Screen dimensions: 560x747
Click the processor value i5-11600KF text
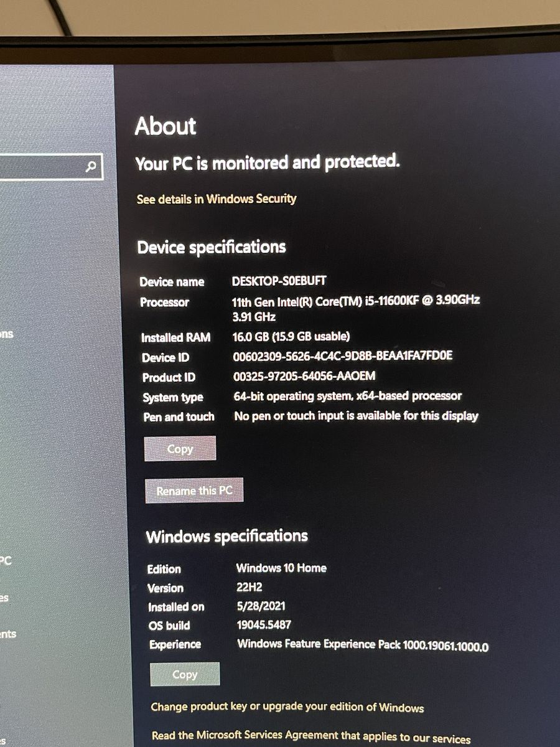click(x=355, y=301)
